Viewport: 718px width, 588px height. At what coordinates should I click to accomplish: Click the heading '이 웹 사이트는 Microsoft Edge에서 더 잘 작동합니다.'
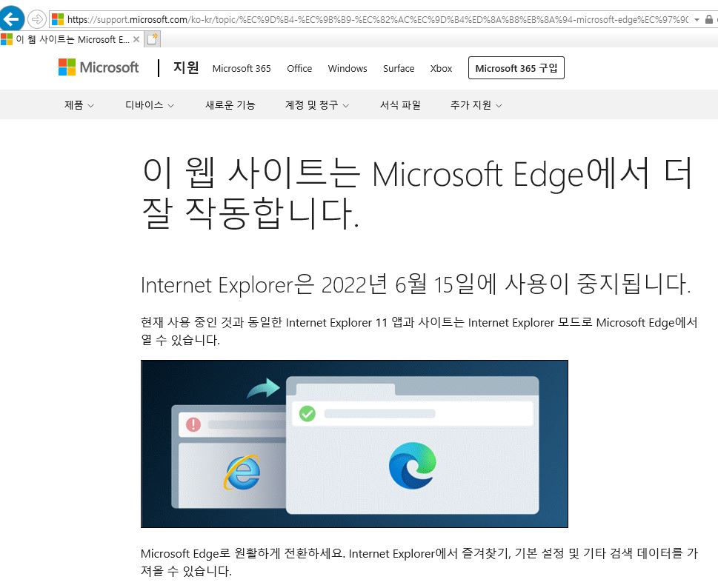[416, 193]
